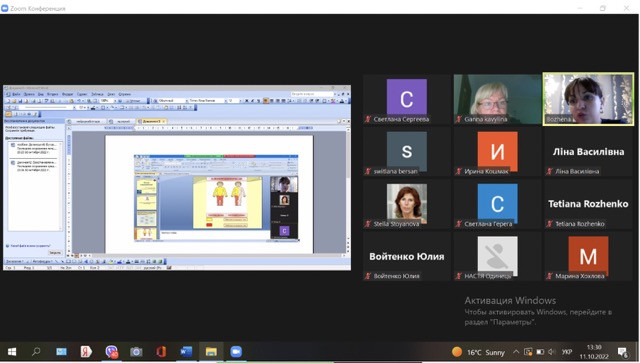
Task: Select НАСТЯ Одинець's gray placeholder avatar
Action: tap(498, 255)
